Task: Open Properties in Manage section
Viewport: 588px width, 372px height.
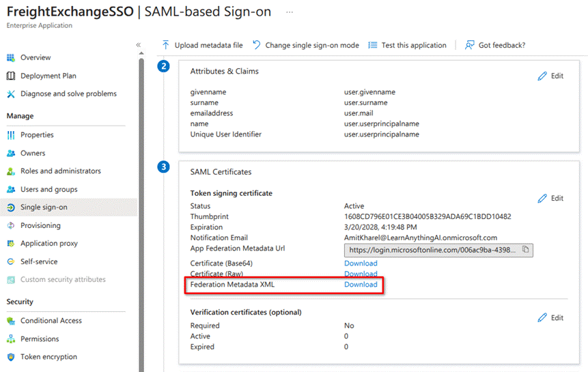Action: tap(37, 135)
